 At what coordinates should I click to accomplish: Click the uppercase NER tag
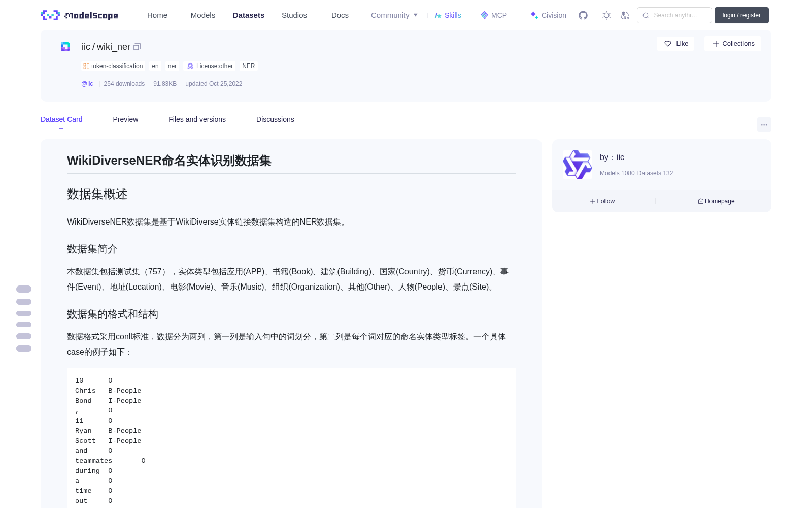[249, 66]
